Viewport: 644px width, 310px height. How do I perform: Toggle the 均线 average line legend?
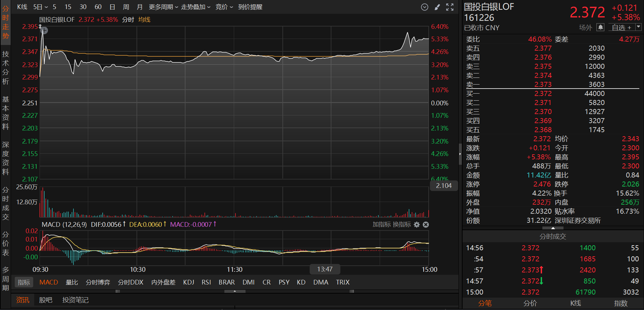pyautogui.click(x=144, y=20)
